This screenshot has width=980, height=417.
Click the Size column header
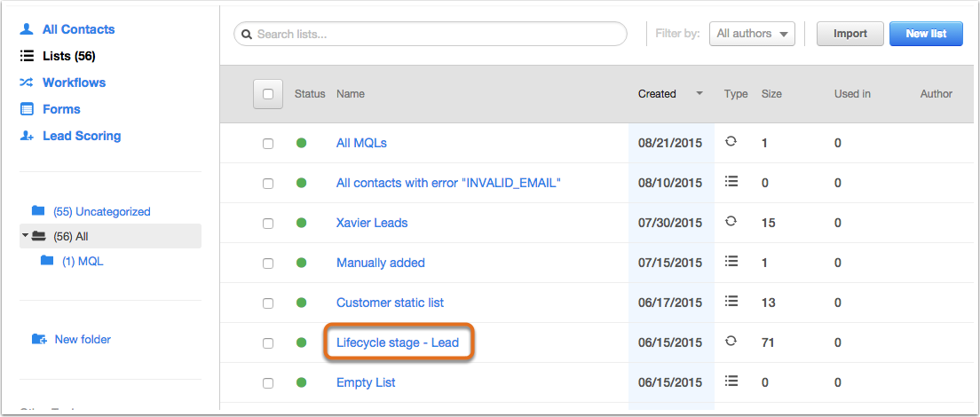tap(771, 94)
